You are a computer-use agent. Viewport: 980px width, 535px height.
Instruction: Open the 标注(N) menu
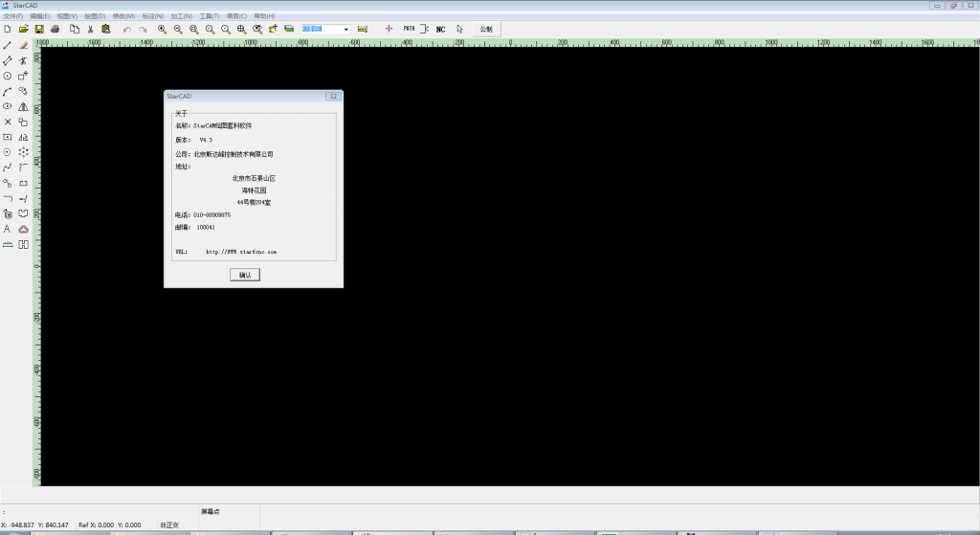152,16
